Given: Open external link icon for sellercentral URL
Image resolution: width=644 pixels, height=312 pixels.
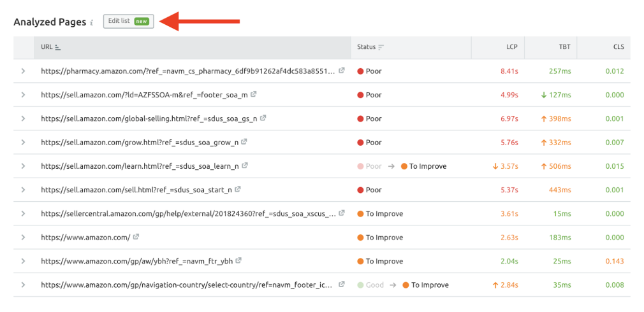Looking at the screenshot, I should 342,213.
